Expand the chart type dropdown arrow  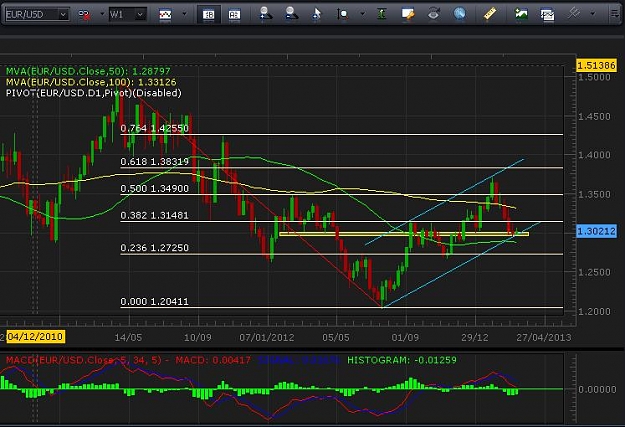click(184, 14)
